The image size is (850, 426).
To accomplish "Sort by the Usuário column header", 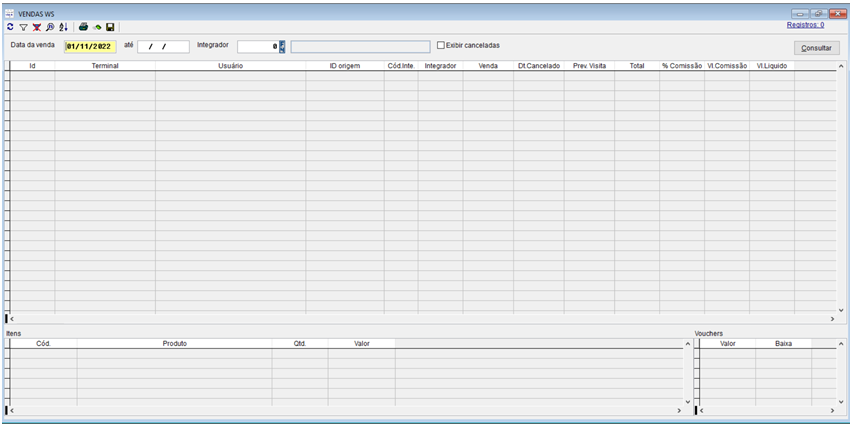I will point(230,66).
